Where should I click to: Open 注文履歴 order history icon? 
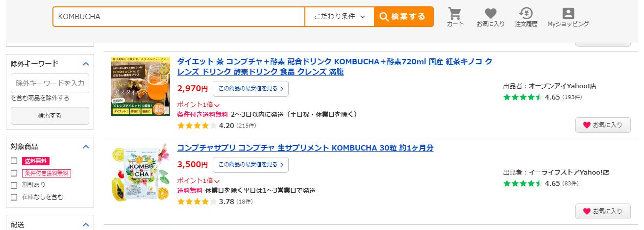pos(526,17)
